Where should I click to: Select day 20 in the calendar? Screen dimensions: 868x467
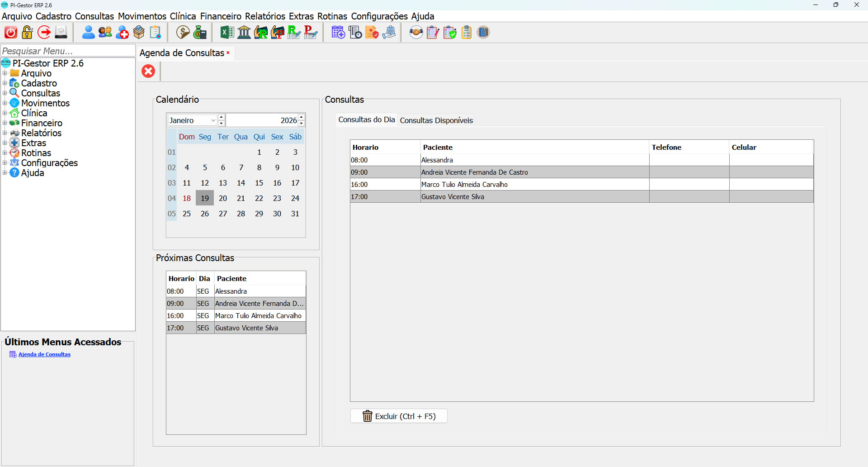pos(223,198)
